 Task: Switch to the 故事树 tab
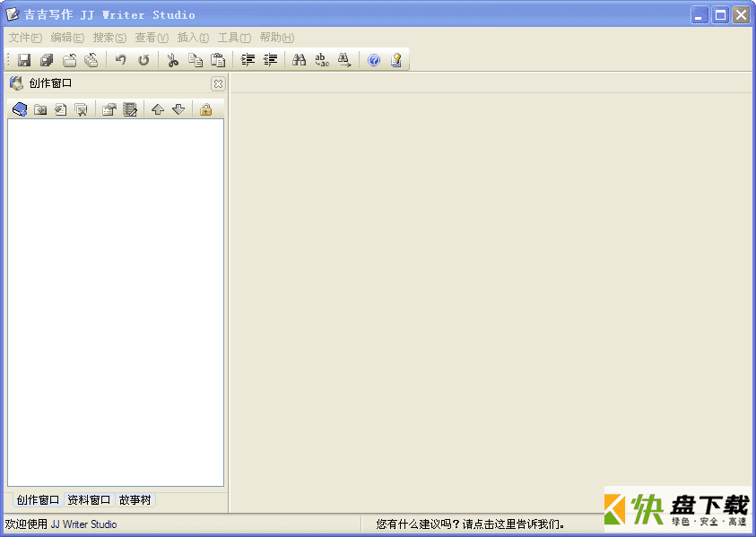135,500
